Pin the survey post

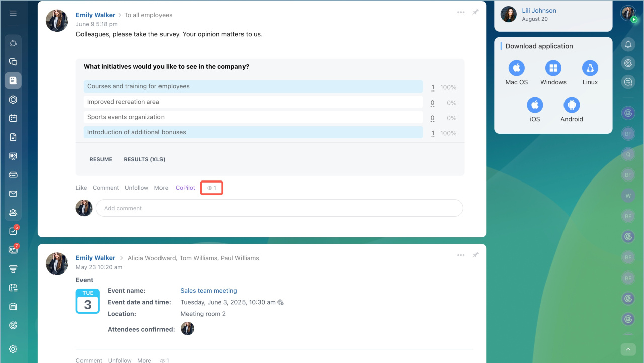click(475, 12)
